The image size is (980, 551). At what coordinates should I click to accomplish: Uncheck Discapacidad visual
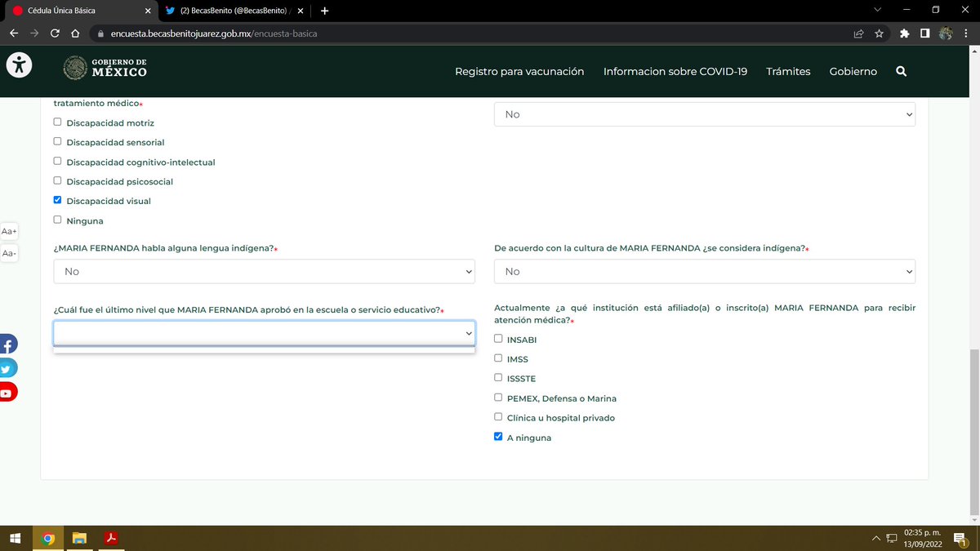[x=57, y=200]
